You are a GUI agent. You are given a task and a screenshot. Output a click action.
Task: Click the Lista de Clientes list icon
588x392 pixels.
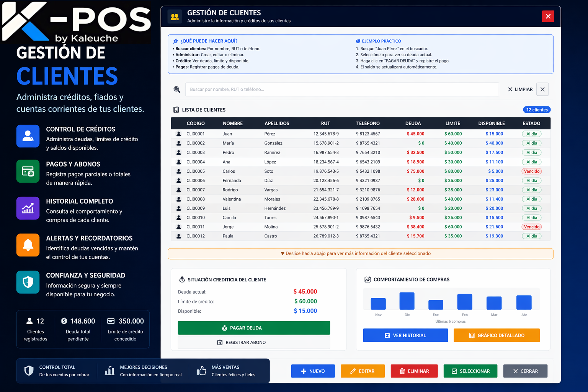(176, 110)
